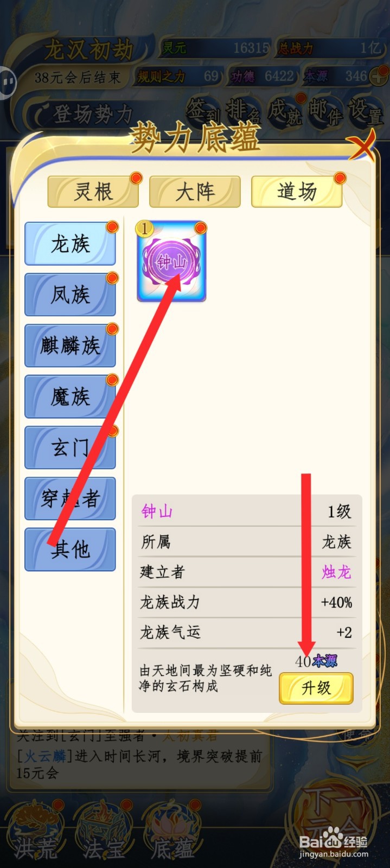The height and width of the screenshot is (868, 390).
Task: Open the 设置 settings icon
Action: [x=365, y=111]
